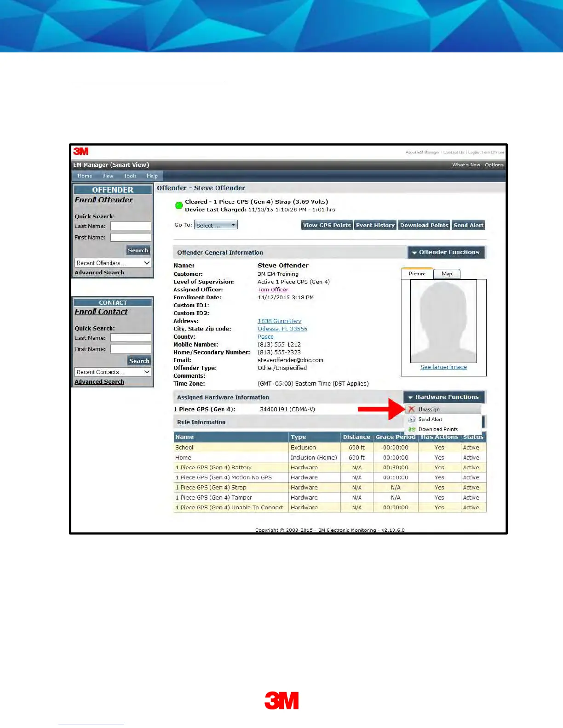The image size is (563, 728).
Task: Click the Odessa, FL 33556 link
Action: coord(282,329)
